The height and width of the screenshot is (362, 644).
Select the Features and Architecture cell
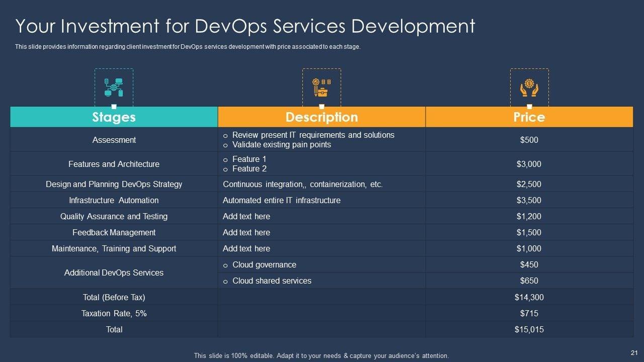(x=114, y=164)
